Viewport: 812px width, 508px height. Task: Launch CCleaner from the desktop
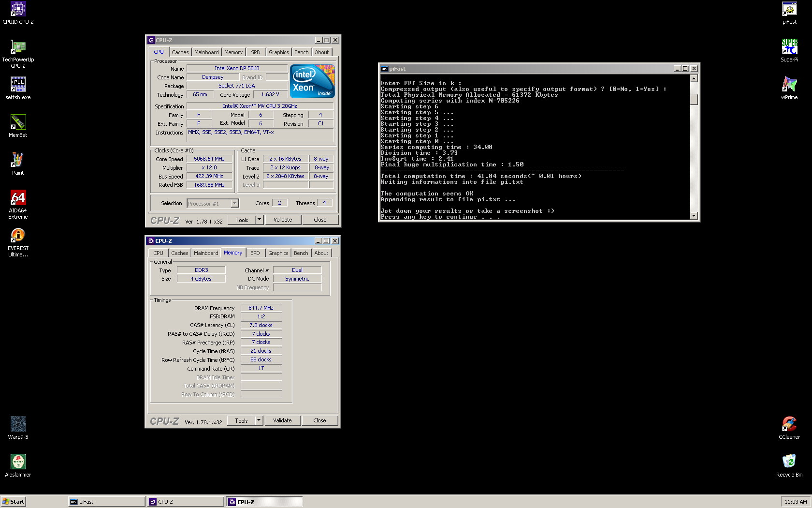point(789,428)
